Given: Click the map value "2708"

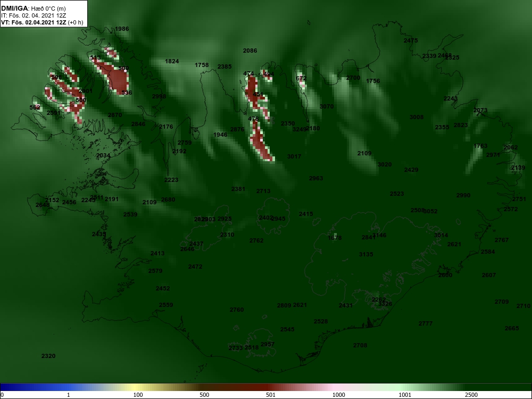Looking at the screenshot, I should click(360, 345).
